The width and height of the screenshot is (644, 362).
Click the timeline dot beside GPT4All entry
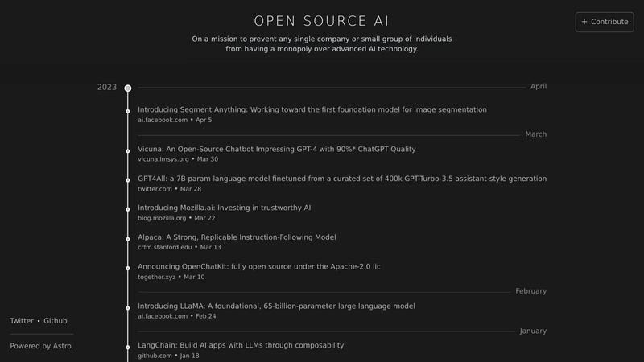(128, 180)
